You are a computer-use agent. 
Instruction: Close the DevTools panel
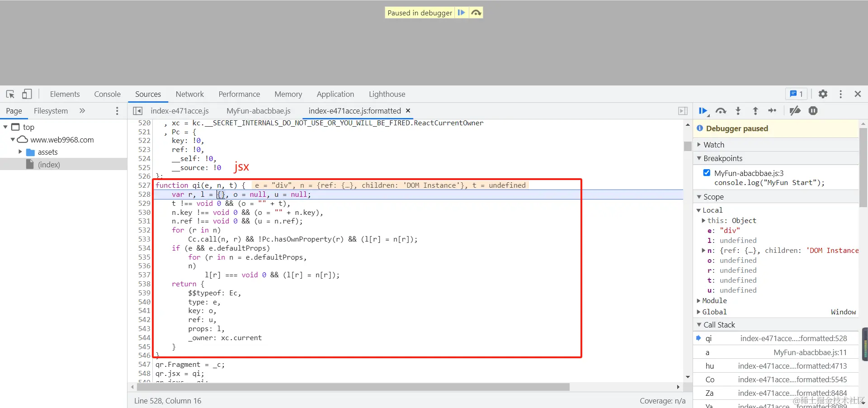coord(858,94)
